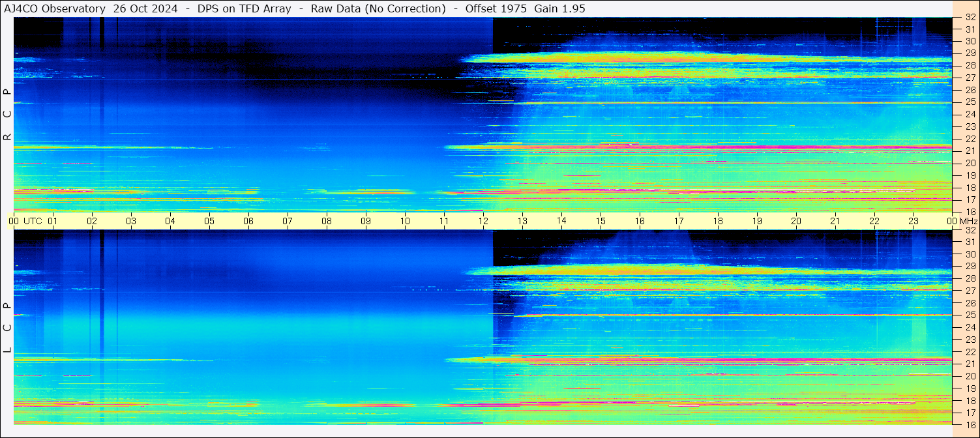
Task: Click the 23 hour marker
Action: pyautogui.click(x=913, y=221)
